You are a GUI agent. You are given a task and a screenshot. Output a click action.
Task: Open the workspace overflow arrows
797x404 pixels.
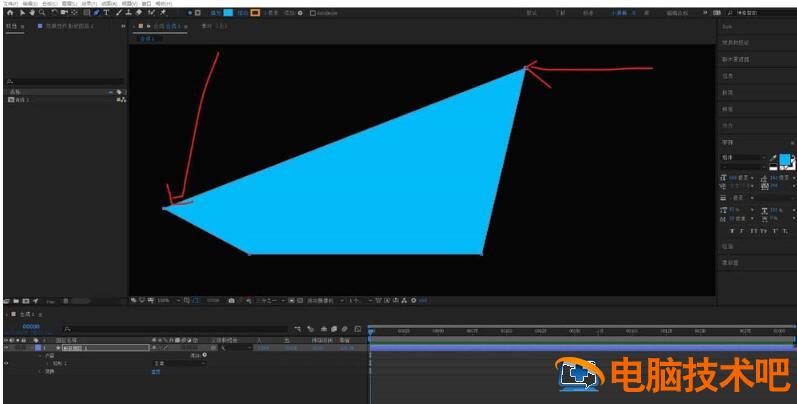(705, 13)
